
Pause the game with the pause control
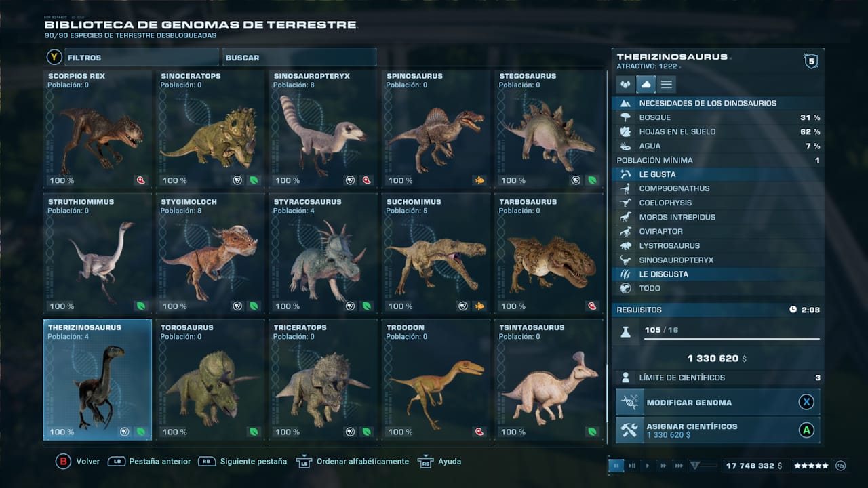coord(616,466)
